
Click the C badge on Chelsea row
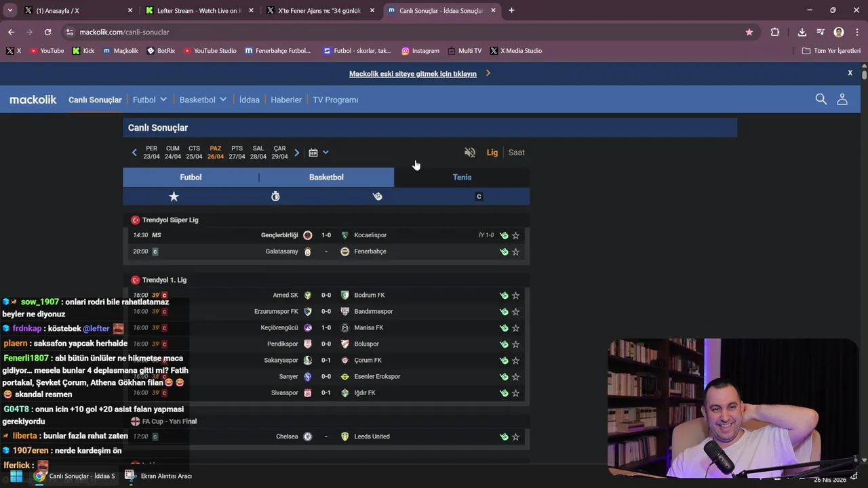pyautogui.click(x=155, y=437)
